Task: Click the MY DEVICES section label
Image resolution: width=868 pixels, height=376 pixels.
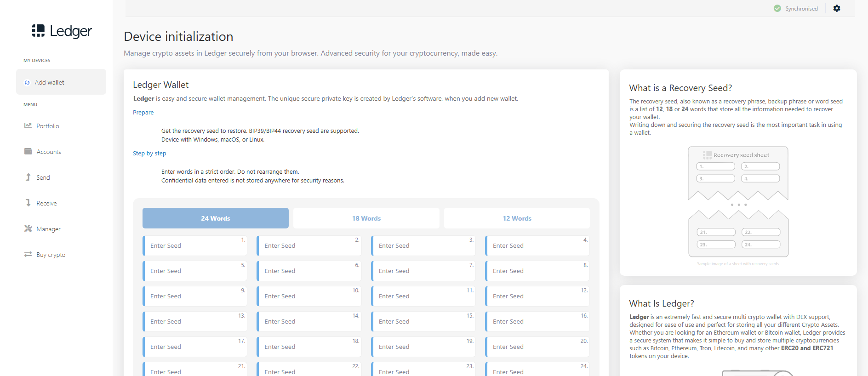Action: [x=37, y=61]
